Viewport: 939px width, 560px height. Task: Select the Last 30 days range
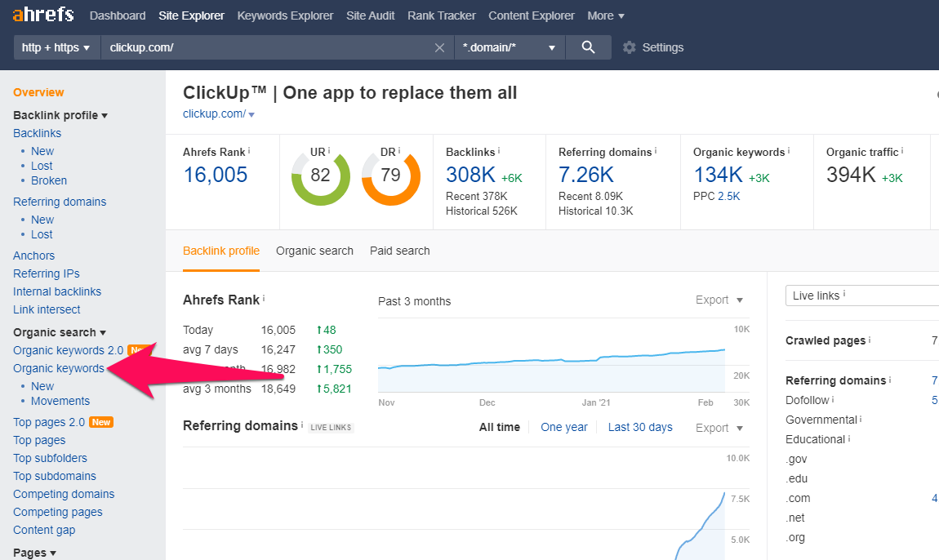tap(640, 427)
